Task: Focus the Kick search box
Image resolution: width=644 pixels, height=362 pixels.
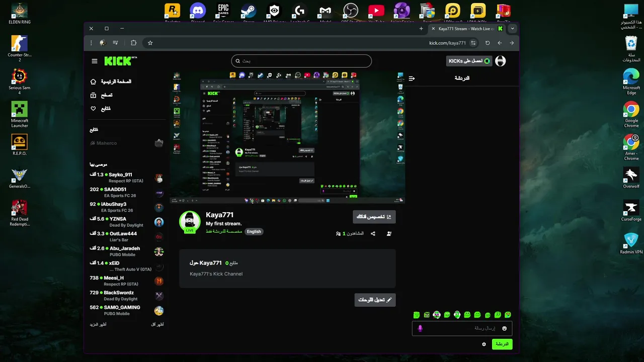Action: [x=301, y=61]
